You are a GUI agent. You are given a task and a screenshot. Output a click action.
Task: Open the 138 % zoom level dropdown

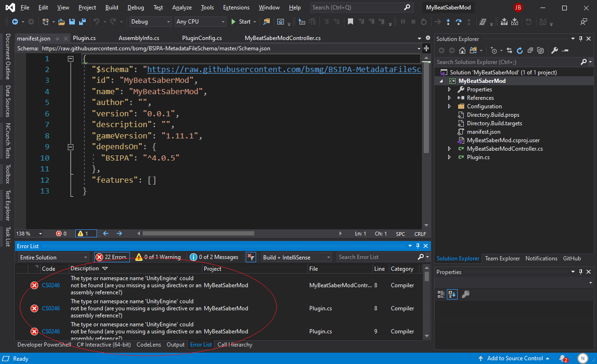pyautogui.click(x=29, y=234)
